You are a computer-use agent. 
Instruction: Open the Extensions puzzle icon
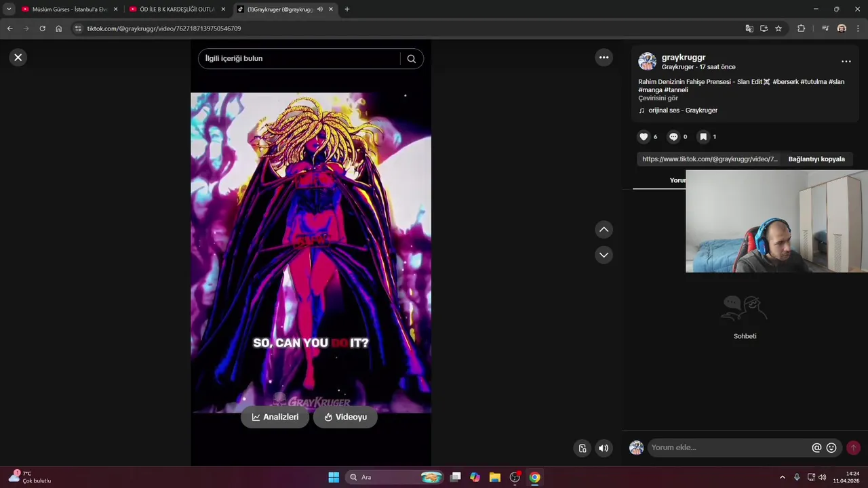(x=801, y=28)
